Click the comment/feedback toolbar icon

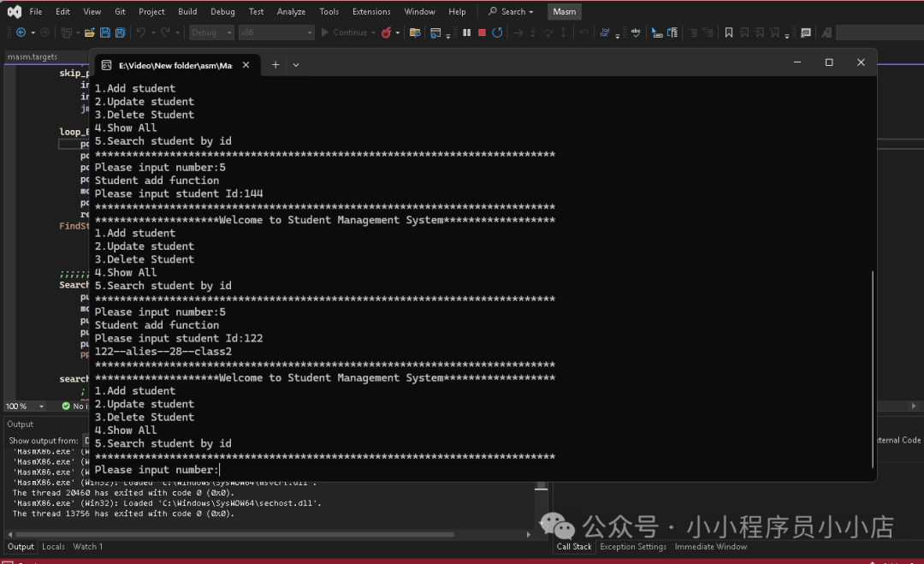point(806,33)
